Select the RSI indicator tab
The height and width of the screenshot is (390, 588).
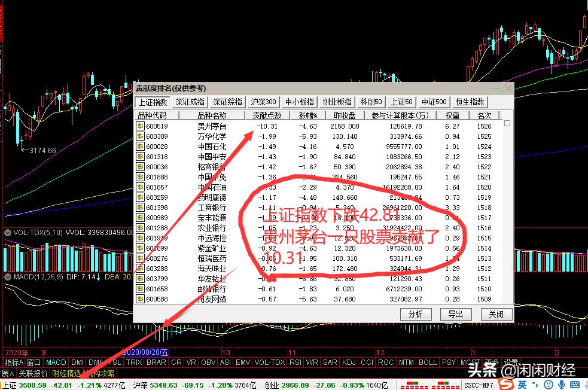295,362
